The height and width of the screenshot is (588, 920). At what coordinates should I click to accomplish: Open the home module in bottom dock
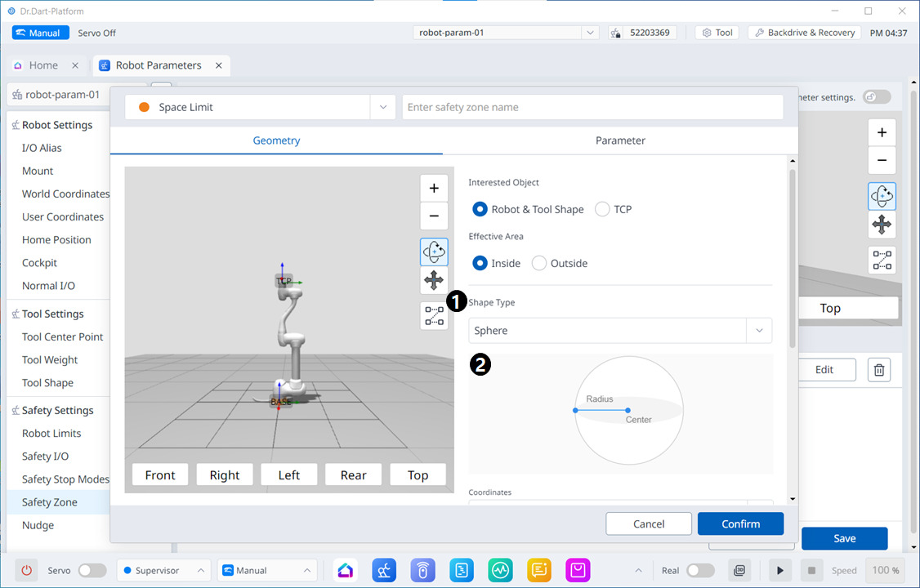pos(346,570)
